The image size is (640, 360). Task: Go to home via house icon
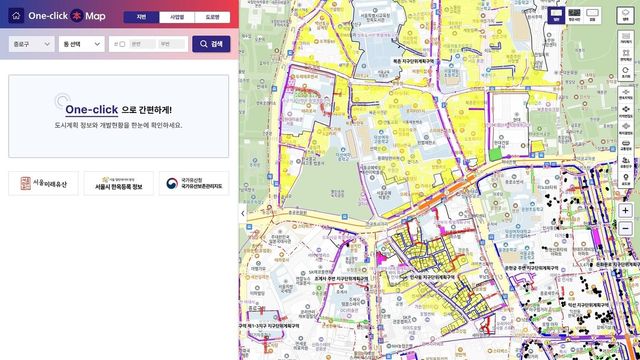(x=16, y=16)
